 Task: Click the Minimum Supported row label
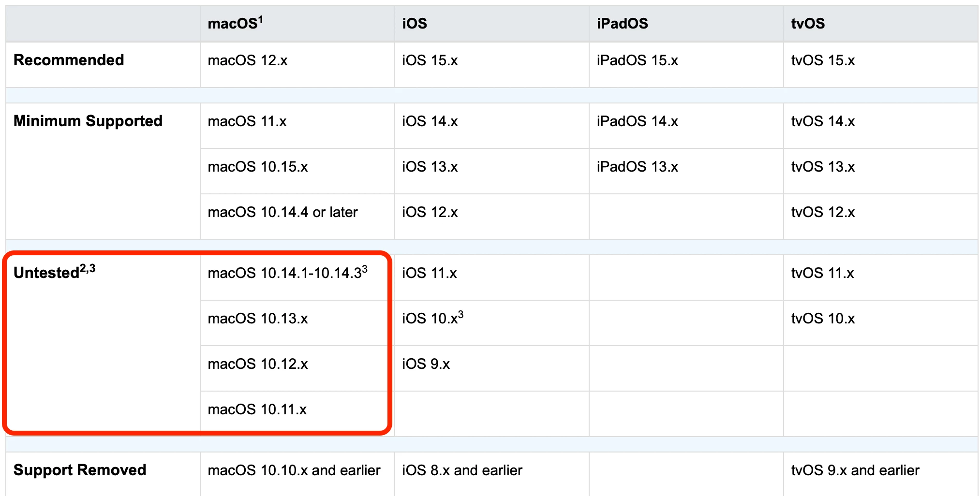coord(88,121)
